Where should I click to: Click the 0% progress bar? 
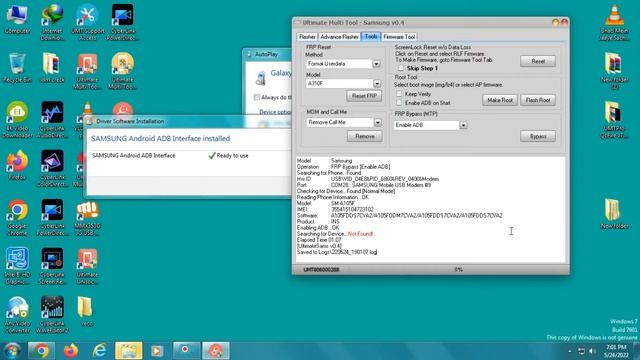458,270
